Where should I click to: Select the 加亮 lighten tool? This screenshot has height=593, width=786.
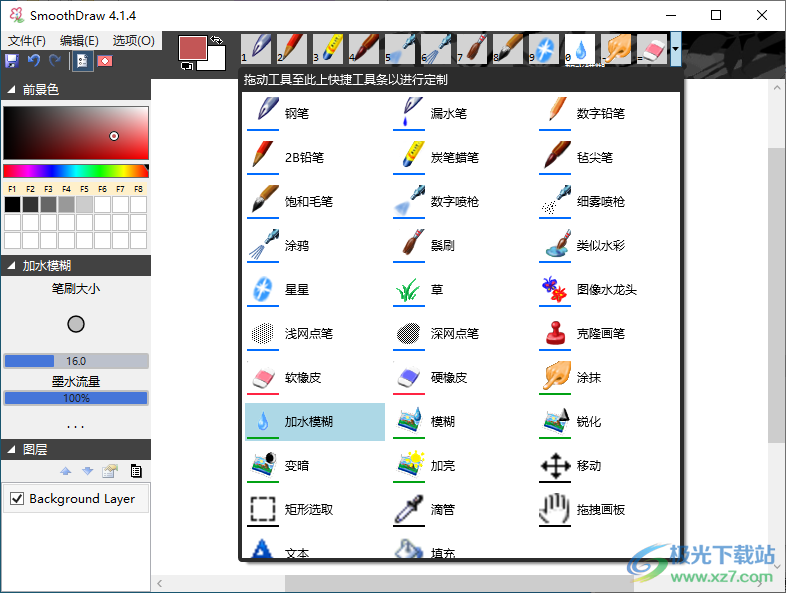point(461,466)
